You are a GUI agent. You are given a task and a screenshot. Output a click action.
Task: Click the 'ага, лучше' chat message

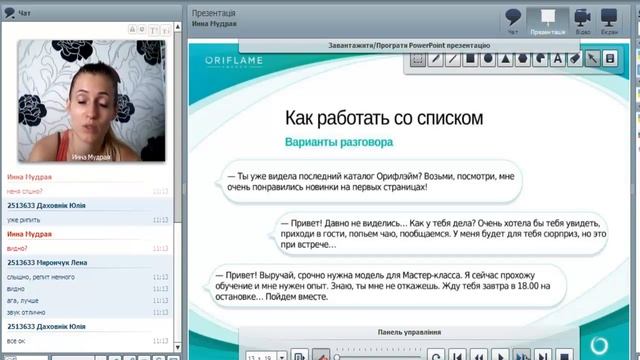click(23, 300)
